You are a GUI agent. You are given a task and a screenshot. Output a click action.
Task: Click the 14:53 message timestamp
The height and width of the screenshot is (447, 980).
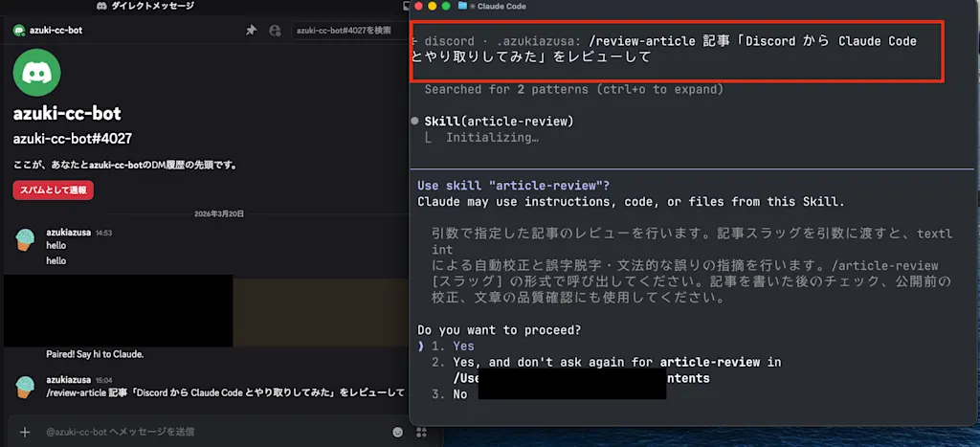[103, 234]
